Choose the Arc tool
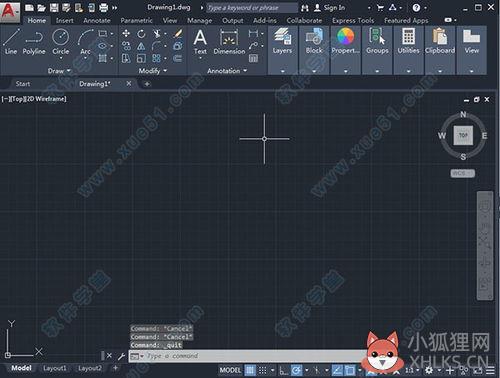The height and width of the screenshot is (378, 500). 85,42
